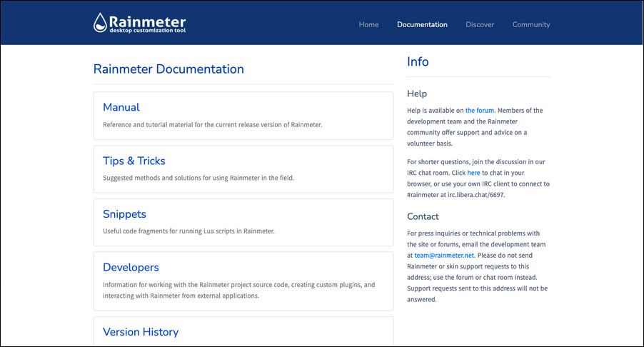Open the Documentation nav item
This screenshot has width=644, height=347.
[422, 25]
